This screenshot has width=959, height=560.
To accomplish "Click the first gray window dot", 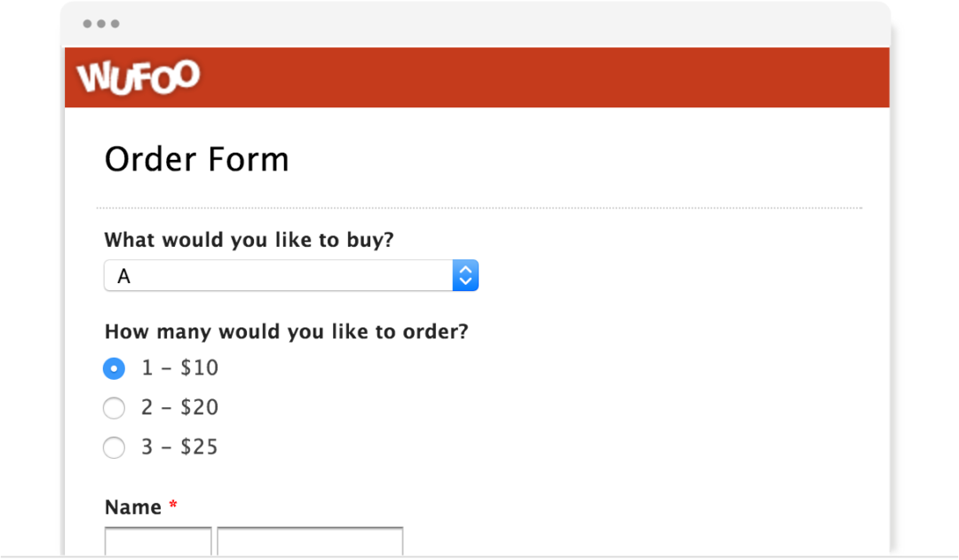I will 88,24.
